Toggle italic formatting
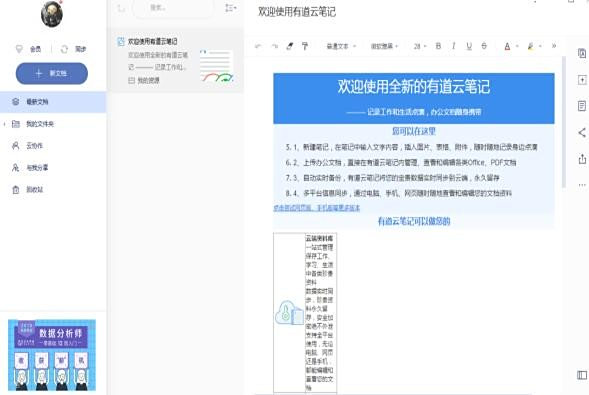This screenshot has height=395, width=589. [x=454, y=46]
